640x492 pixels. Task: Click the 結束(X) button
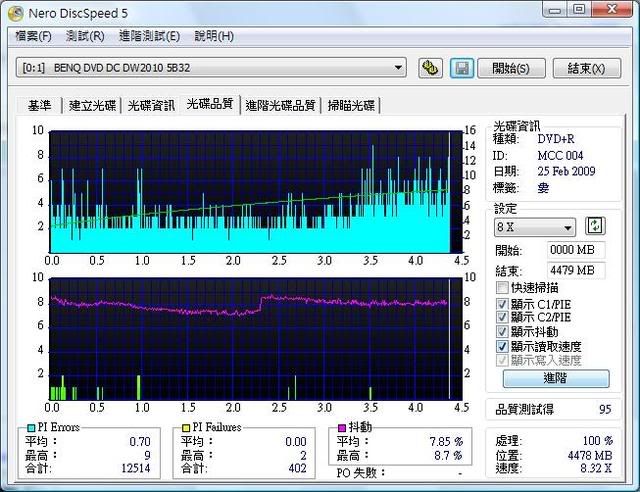587,68
